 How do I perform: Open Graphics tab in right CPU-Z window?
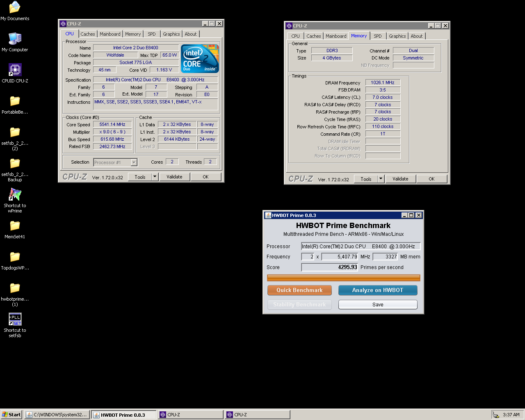(x=397, y=36)
